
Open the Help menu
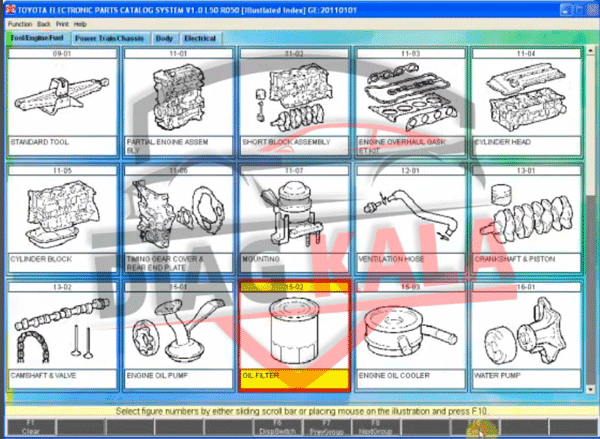80,24
